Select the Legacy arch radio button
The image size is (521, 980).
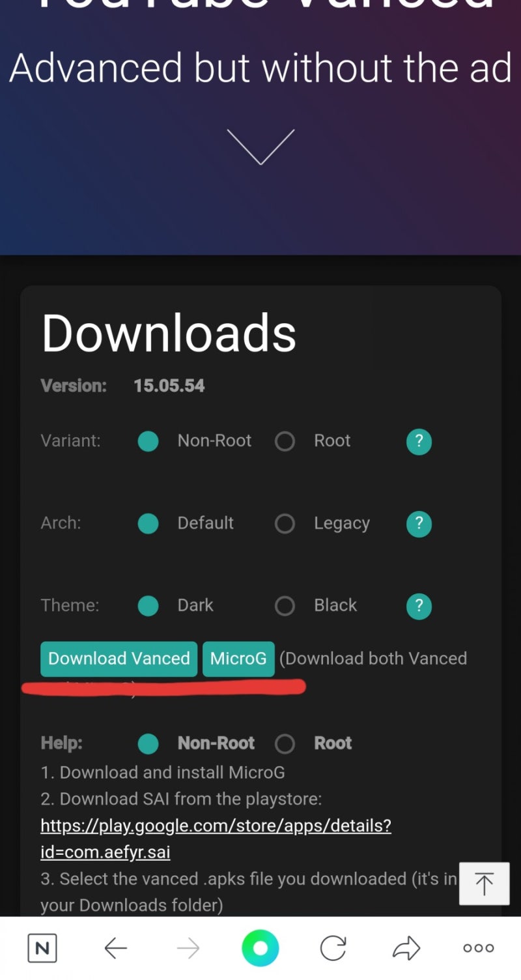point(285,524)
